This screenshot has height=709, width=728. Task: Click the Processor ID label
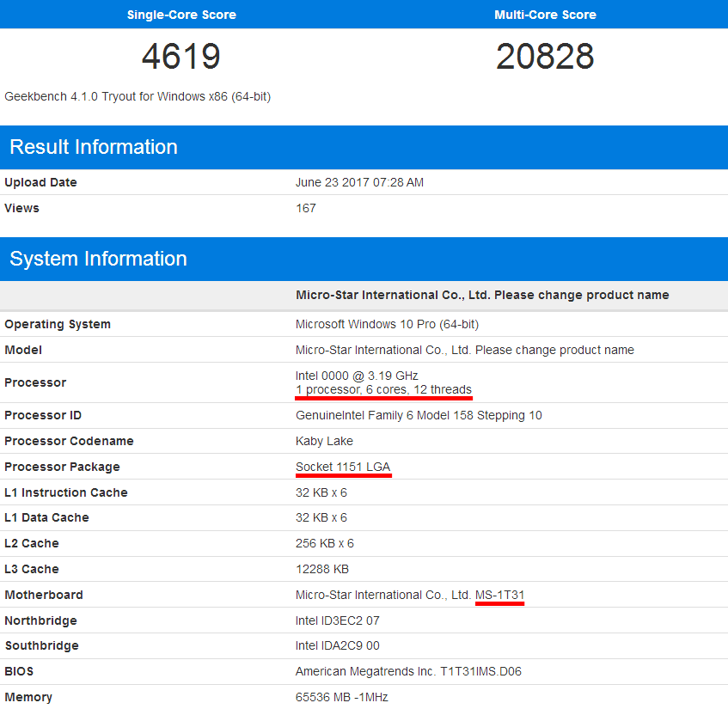click(43, 416)
